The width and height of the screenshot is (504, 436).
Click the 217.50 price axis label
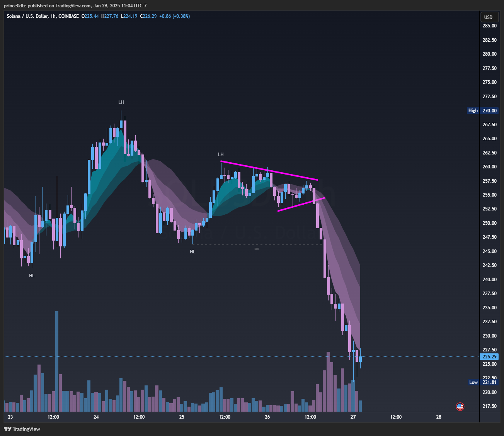pos(489,406)
